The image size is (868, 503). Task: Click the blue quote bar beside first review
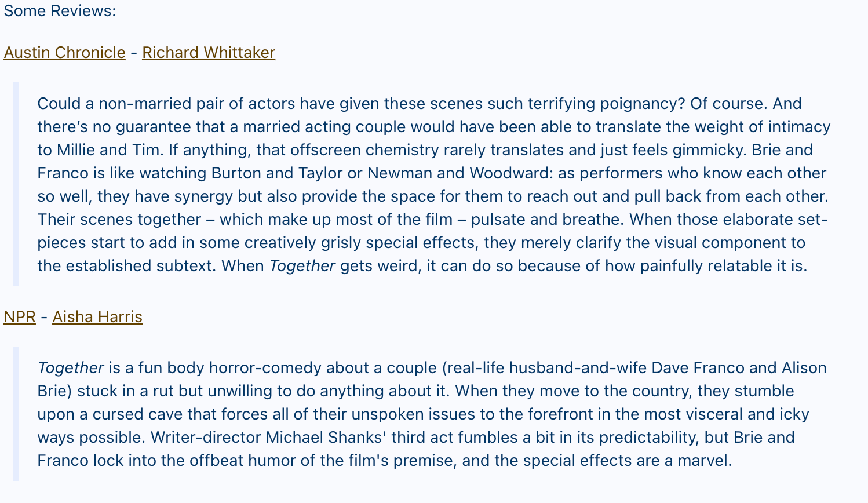coord(16,184)
